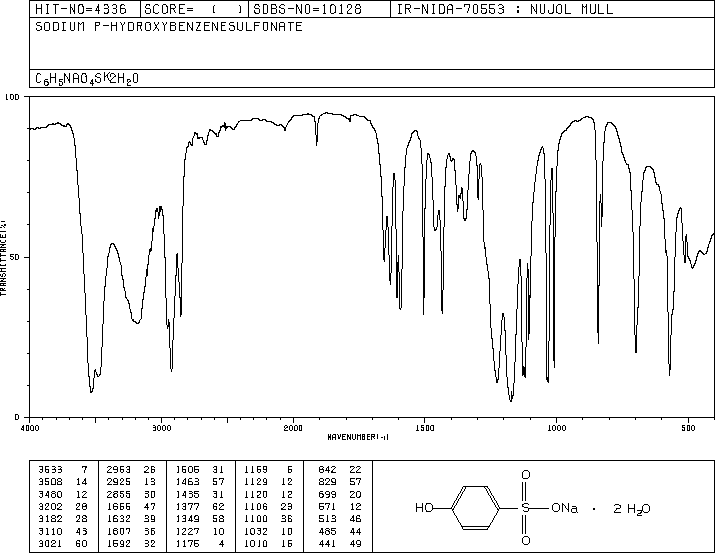Click the 50 label on transmittance axis
Image resolution: width=715 pixels, height=553 pixels.
click(15, 257)
